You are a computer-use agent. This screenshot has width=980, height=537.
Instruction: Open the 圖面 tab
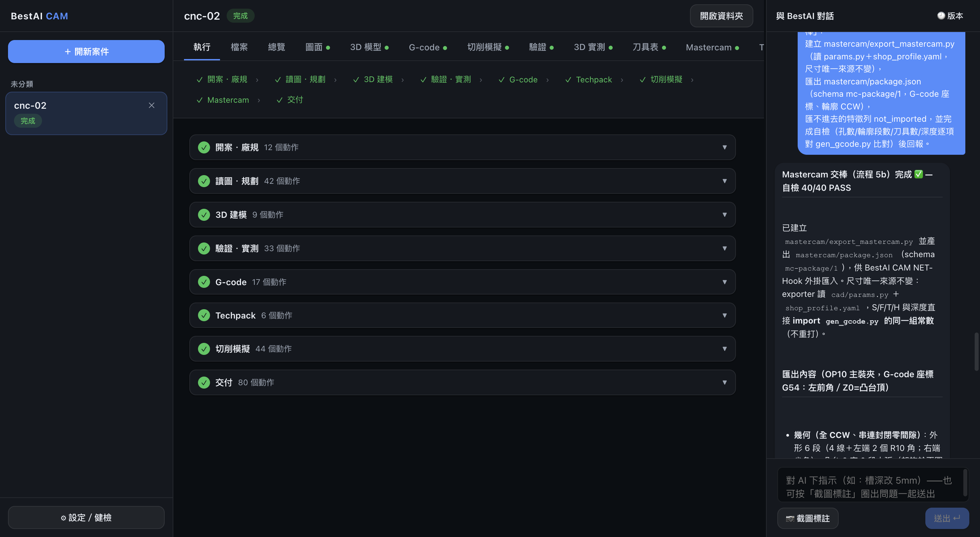(x=317, y=47)
